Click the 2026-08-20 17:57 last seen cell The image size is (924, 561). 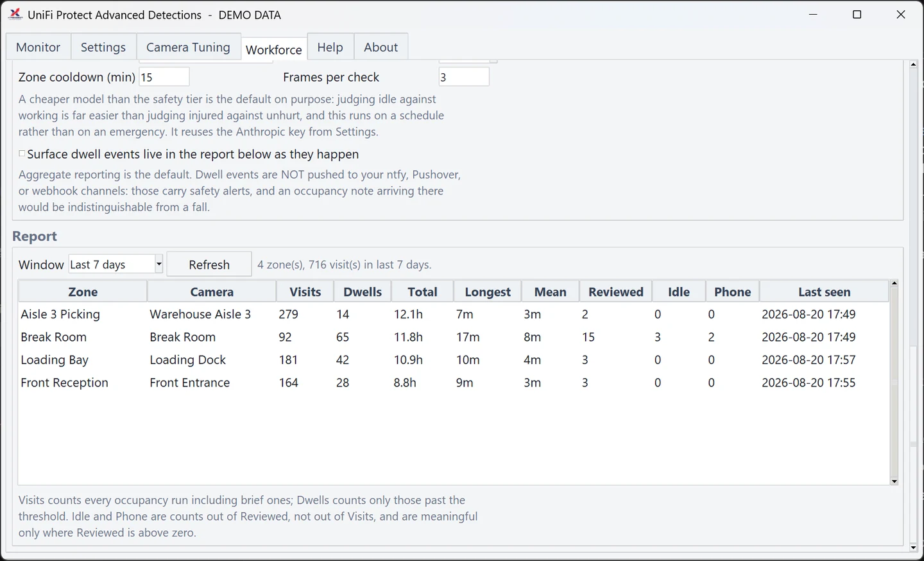[x=809, y=360]
